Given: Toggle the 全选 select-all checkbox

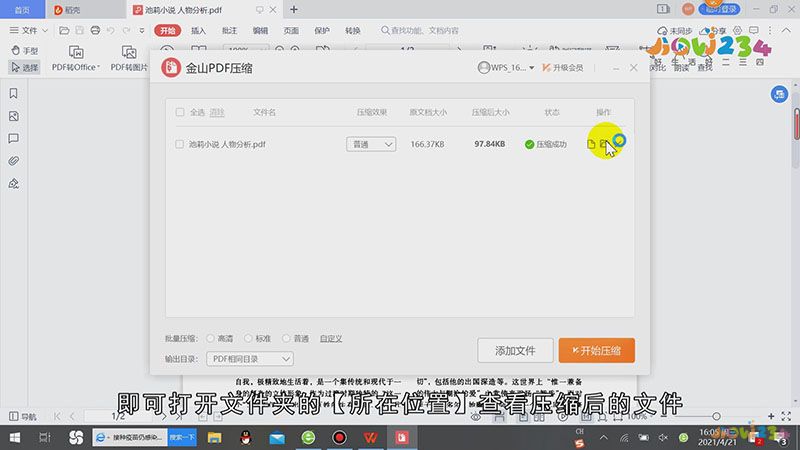Looking at the screenshot, I should coord(180,112).
